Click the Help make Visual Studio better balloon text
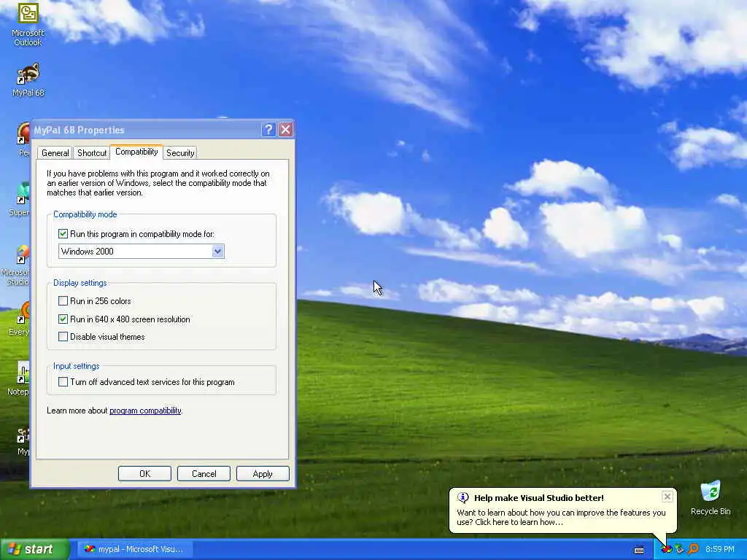 (539, 498)
